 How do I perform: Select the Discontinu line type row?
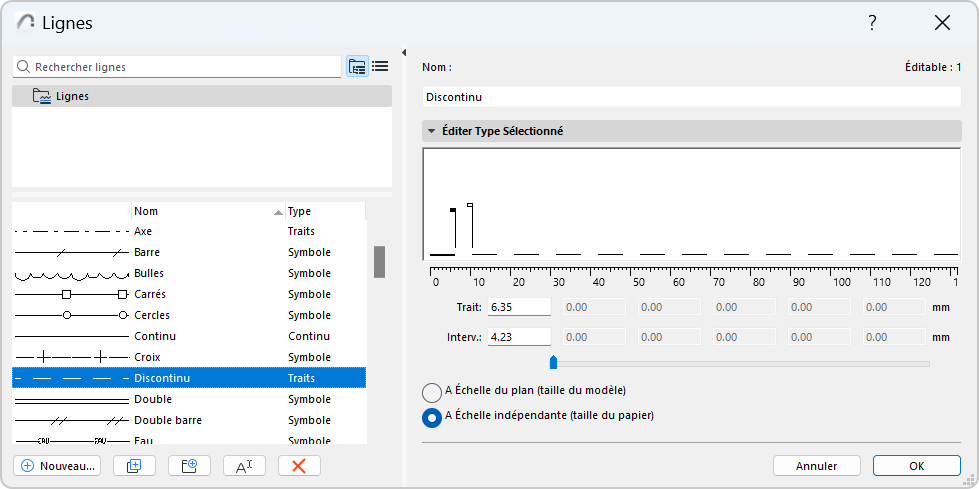point(189,378)
